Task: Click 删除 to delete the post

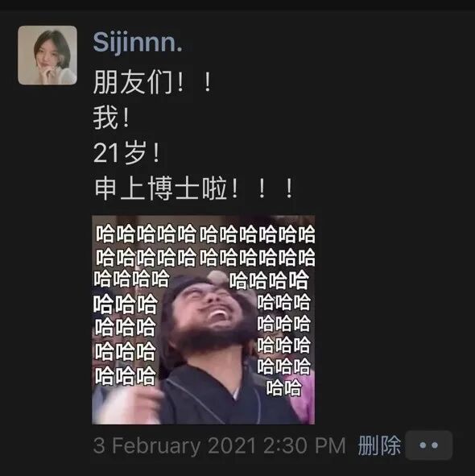Action: click(379, 445)
